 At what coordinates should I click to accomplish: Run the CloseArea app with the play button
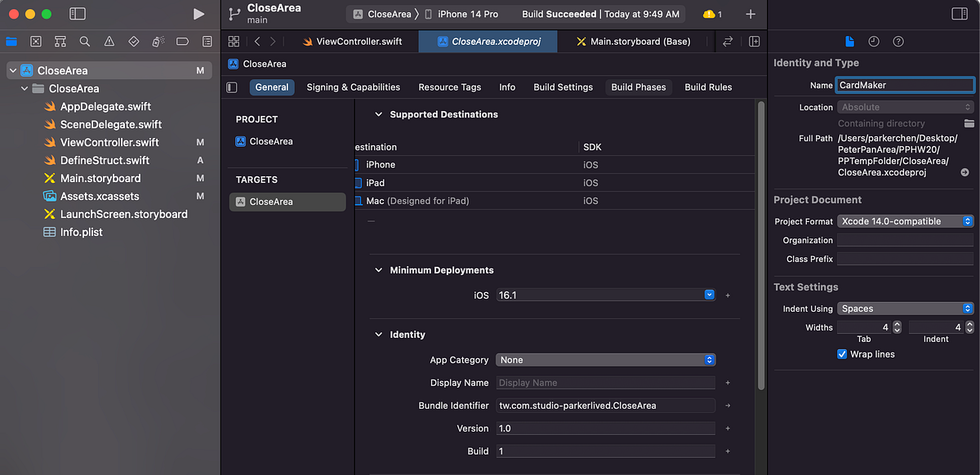pos(198,13)
